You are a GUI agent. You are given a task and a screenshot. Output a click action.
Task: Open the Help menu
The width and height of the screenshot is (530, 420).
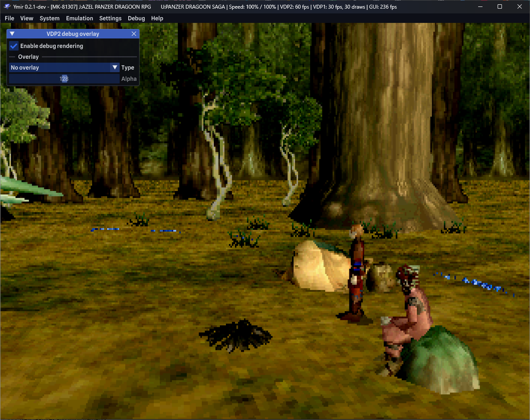pos(157,18)
